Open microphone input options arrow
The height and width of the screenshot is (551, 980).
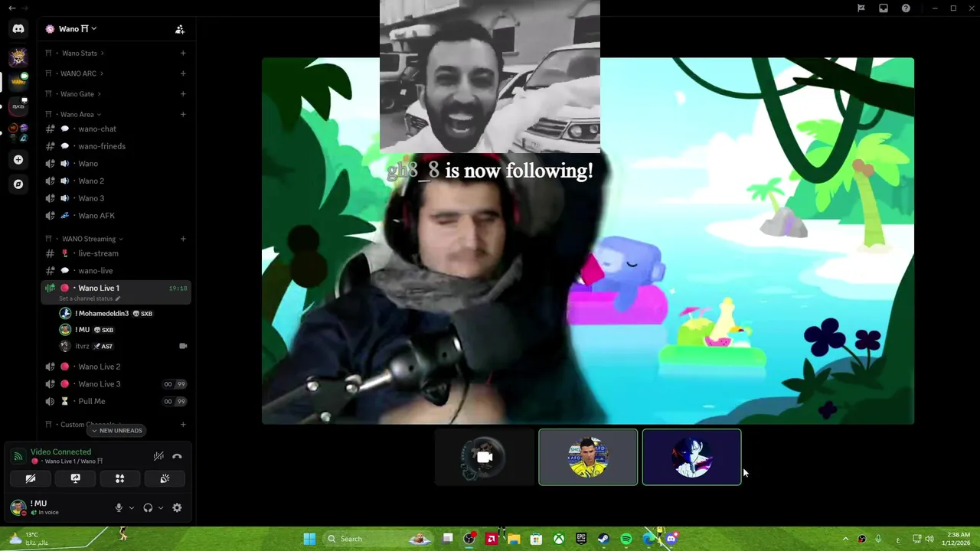pyautogui.click(x=132, y=507)
